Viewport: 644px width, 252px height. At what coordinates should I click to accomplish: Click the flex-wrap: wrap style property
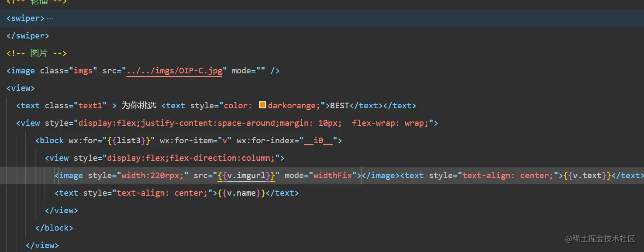point(390,123)
